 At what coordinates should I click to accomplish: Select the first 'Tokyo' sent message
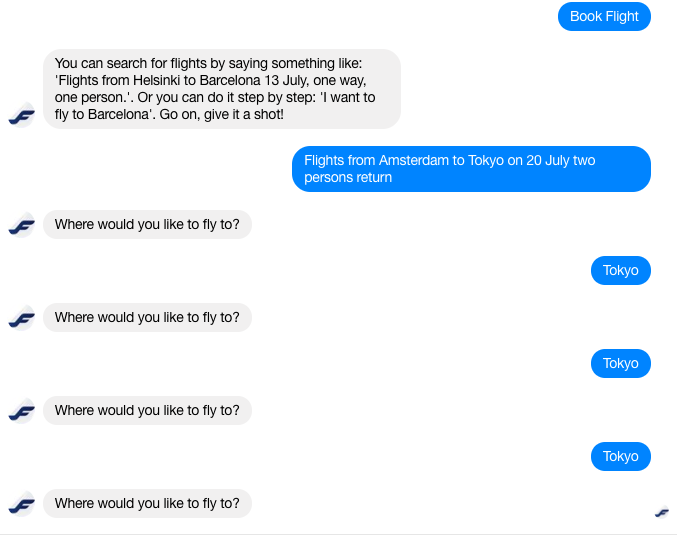click(x=620, y=270)
